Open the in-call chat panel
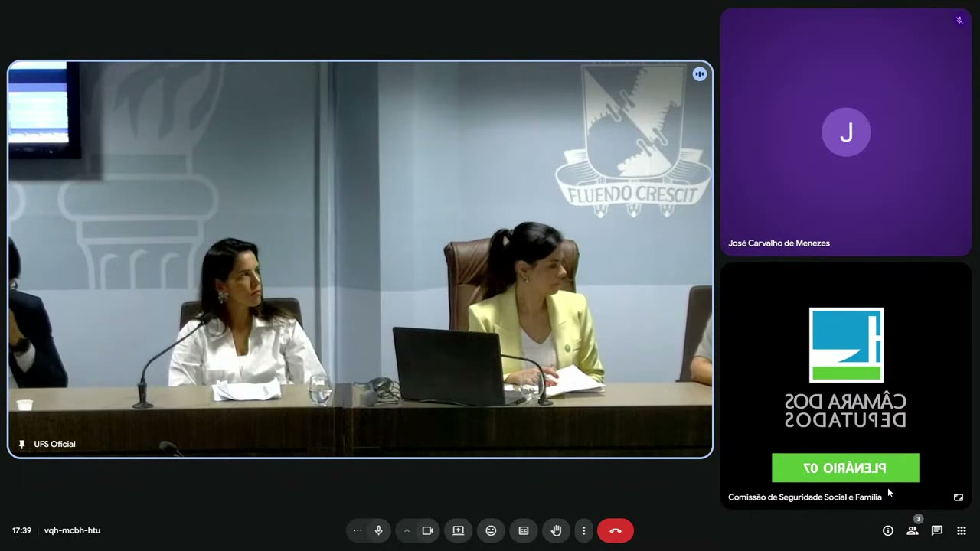The image size is (980, 551). pyautogui.click(x=937, y=530)
